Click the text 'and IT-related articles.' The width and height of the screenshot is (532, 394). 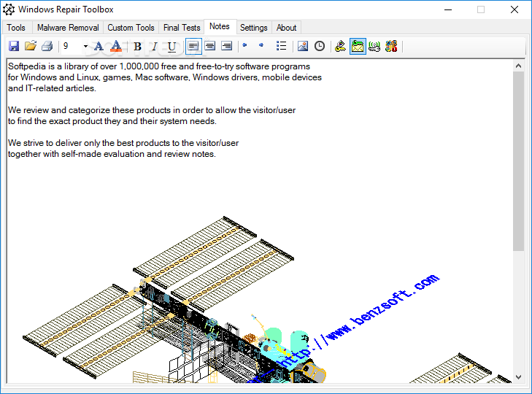[x=52, y=88]
